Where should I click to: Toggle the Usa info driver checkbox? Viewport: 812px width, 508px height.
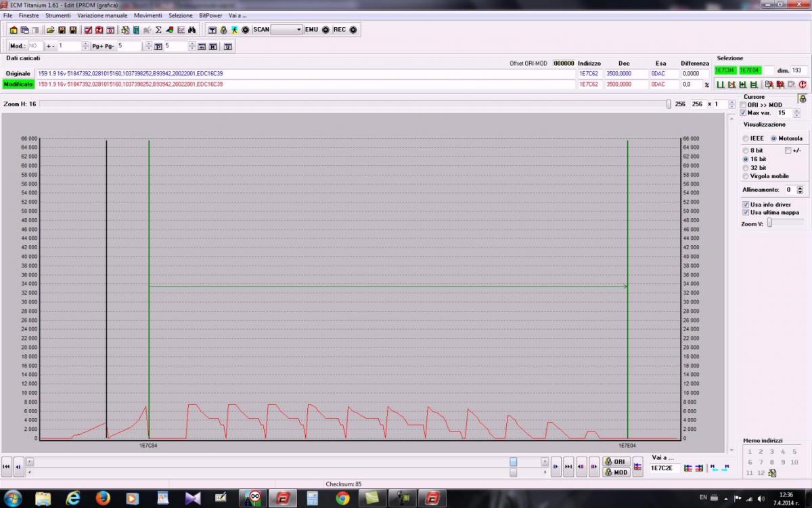[x=746, y=204]
